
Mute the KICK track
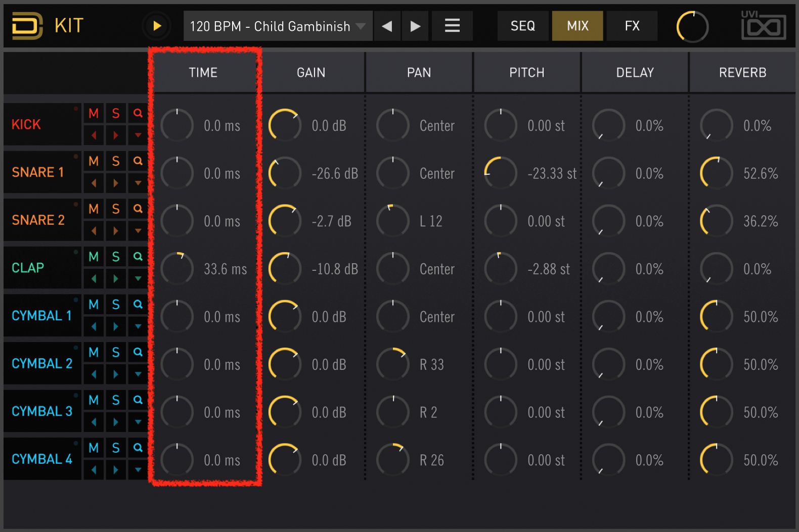point(94,114)
